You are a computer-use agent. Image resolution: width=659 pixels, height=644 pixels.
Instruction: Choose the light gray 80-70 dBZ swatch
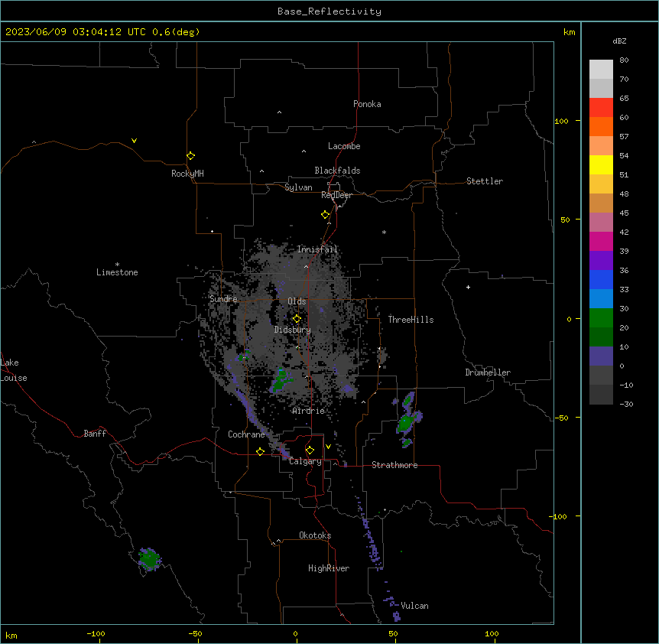601,69
